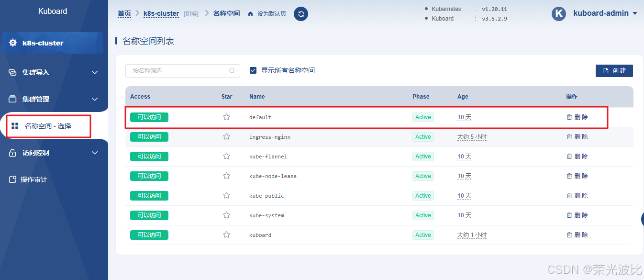Open 操作审计 menu item
The height and width of the screenshot is (280, 644).
point(34,179)
